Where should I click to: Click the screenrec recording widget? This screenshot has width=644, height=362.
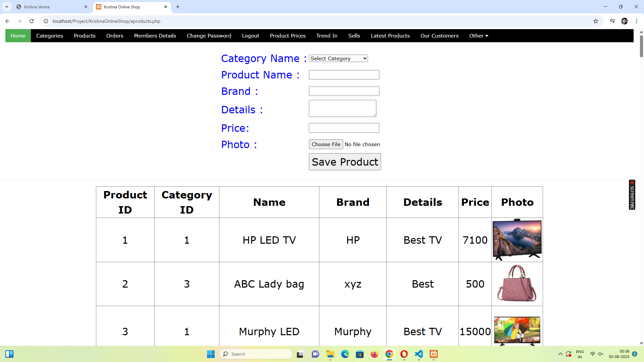pyautogui.click(x=632, y=195)
